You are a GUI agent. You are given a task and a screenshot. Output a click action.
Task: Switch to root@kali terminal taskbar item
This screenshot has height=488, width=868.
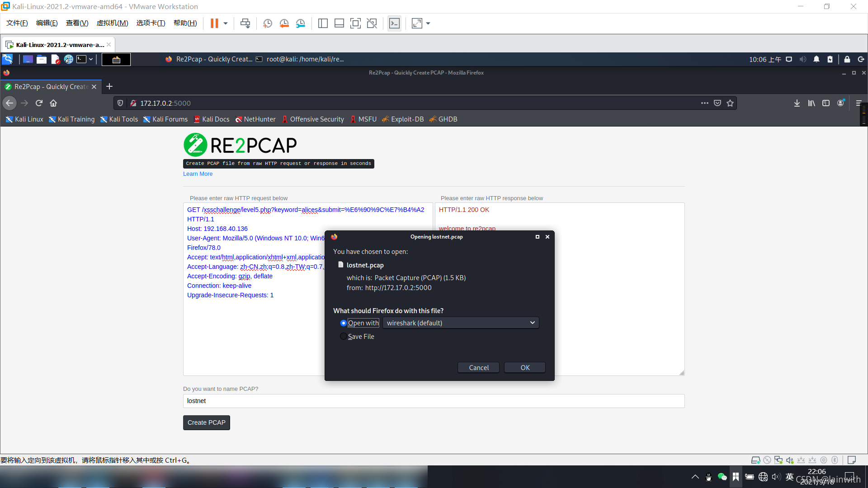pyautogui.click(x=300, y=59)
